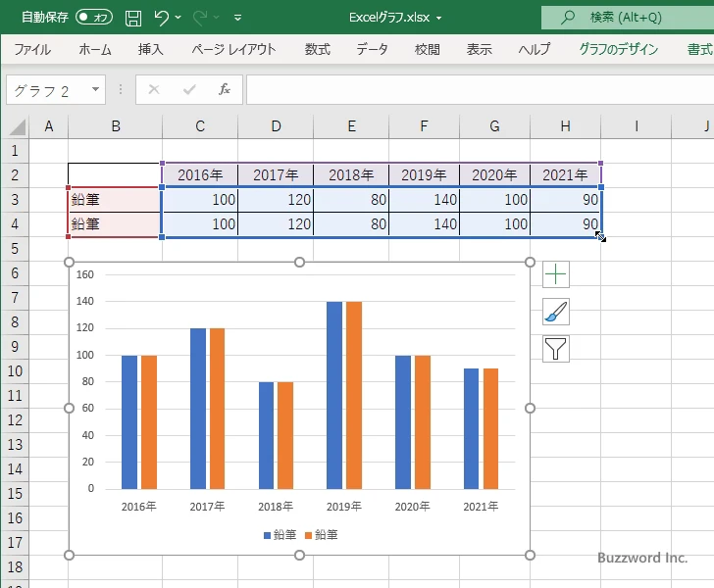Click cell containing 2016年 in row 2

[x=200, y=175]
